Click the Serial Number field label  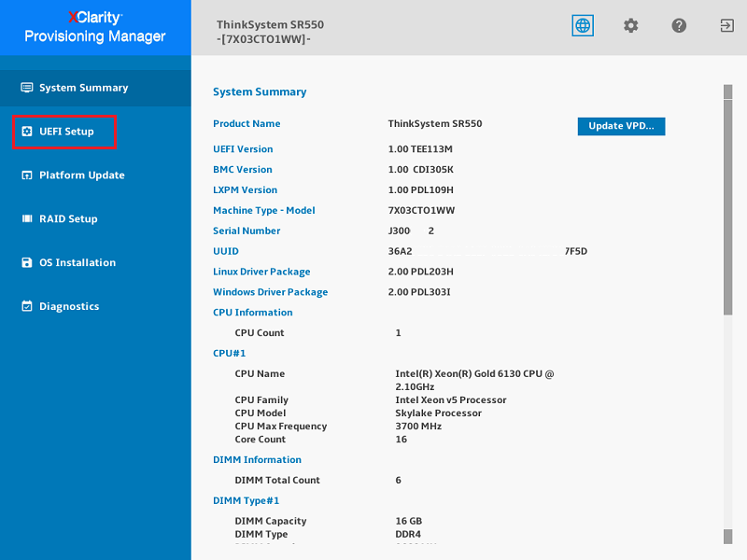pos(247,231)
